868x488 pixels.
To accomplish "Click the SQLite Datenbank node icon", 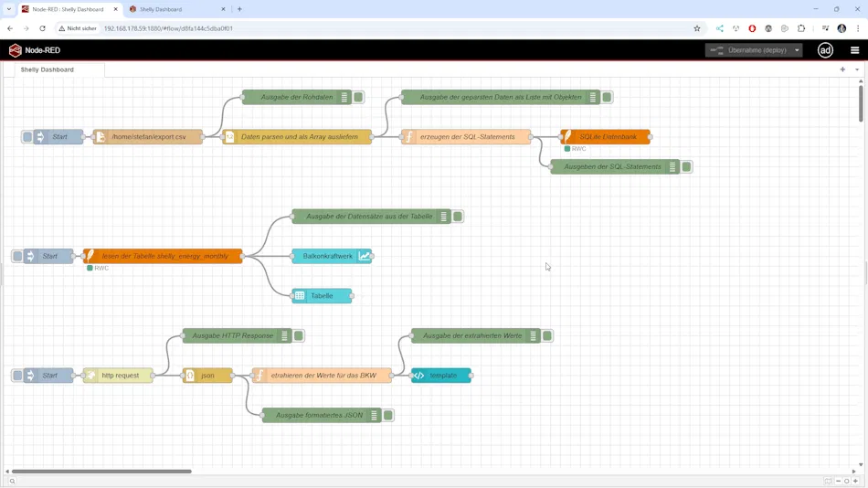I will pyautogui.click(x=566, y=137).
